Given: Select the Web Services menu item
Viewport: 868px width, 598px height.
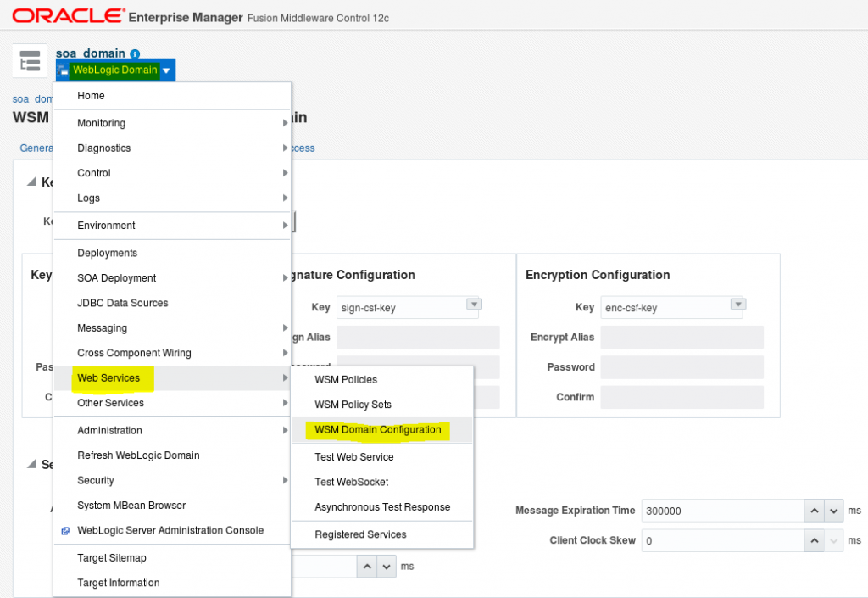Looking at the screenshot, I should [171, 378].
